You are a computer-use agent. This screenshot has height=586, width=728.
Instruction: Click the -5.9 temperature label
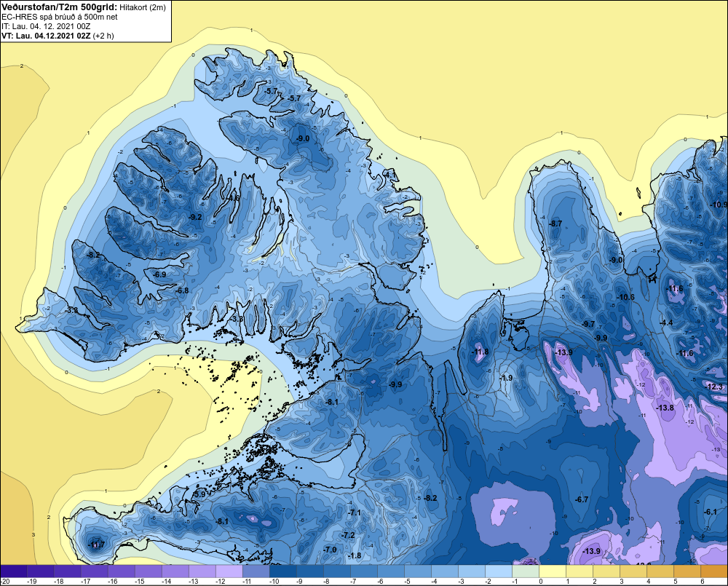[198, 494]
